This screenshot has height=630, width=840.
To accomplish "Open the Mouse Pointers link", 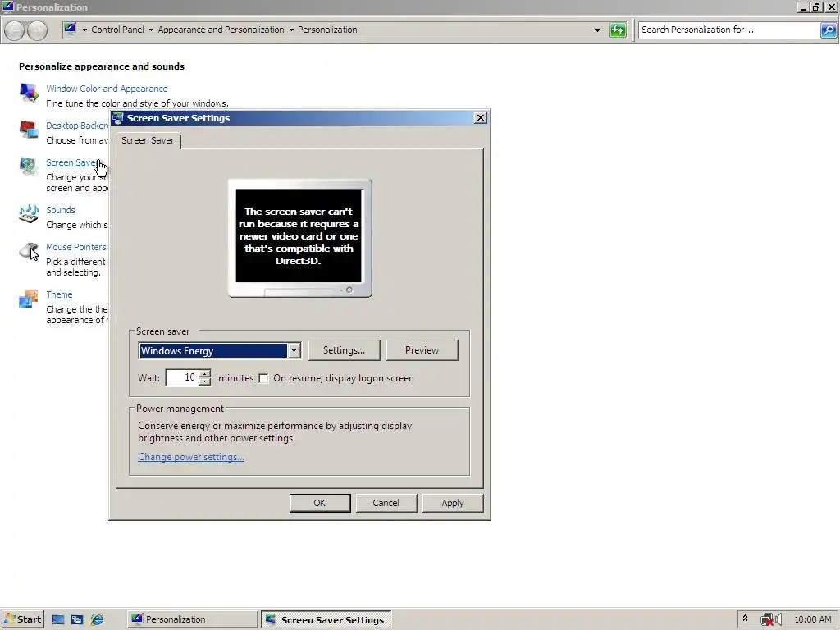I will (x=76, y=248).
